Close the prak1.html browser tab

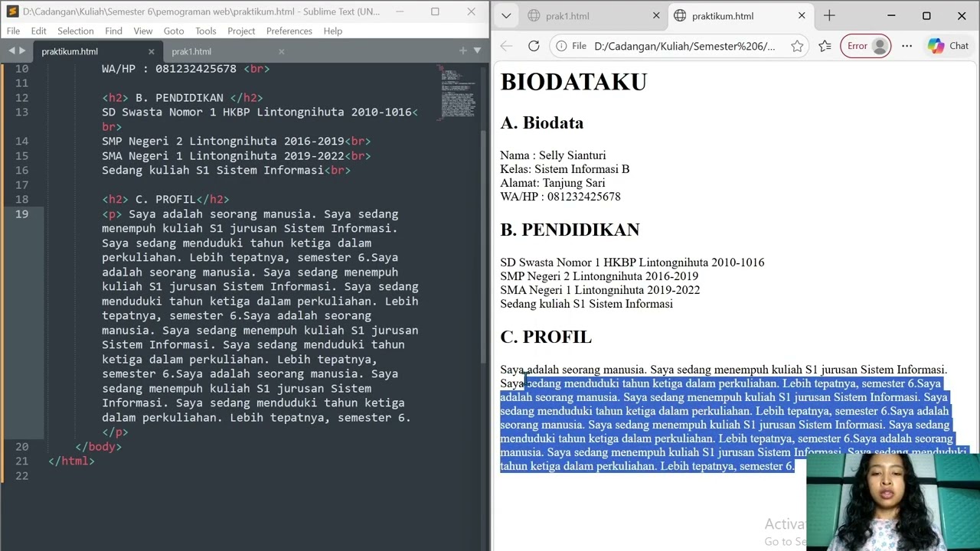(x=656, y=15)
